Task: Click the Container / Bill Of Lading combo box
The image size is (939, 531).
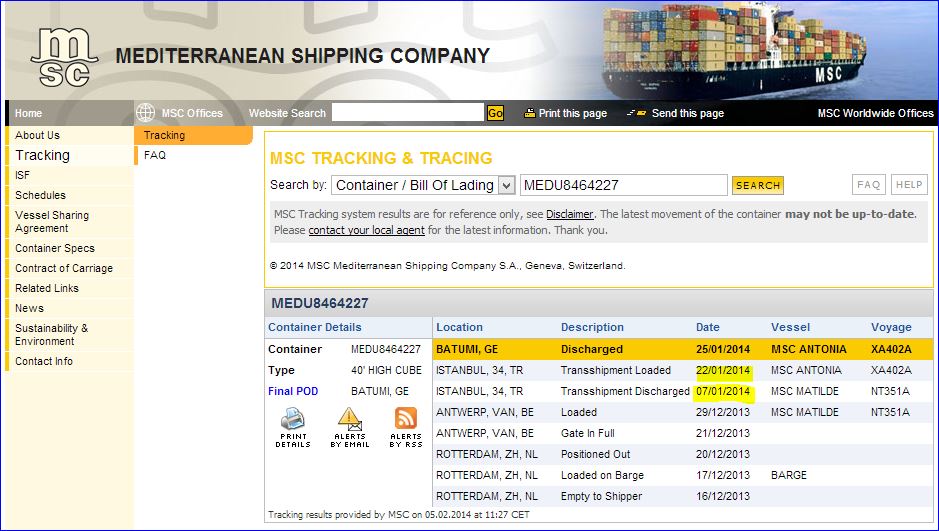Action: click(423, 186)
